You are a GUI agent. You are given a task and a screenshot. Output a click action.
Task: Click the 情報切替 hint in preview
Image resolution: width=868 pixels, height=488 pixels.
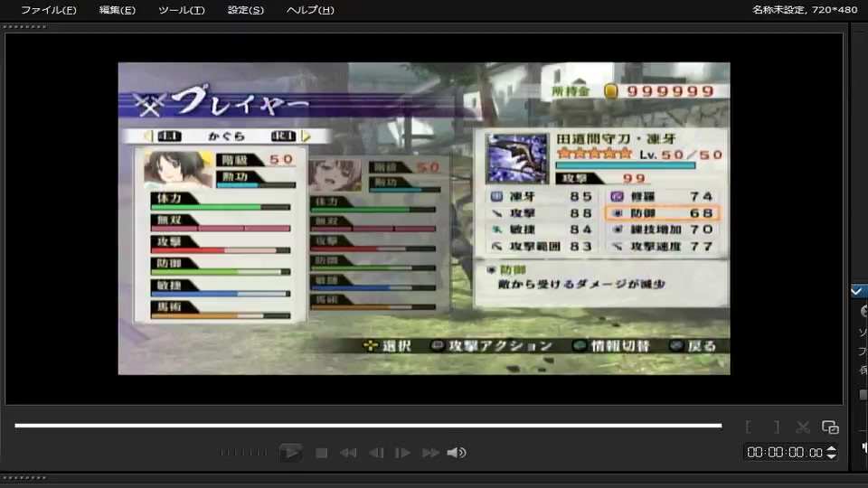611,346
